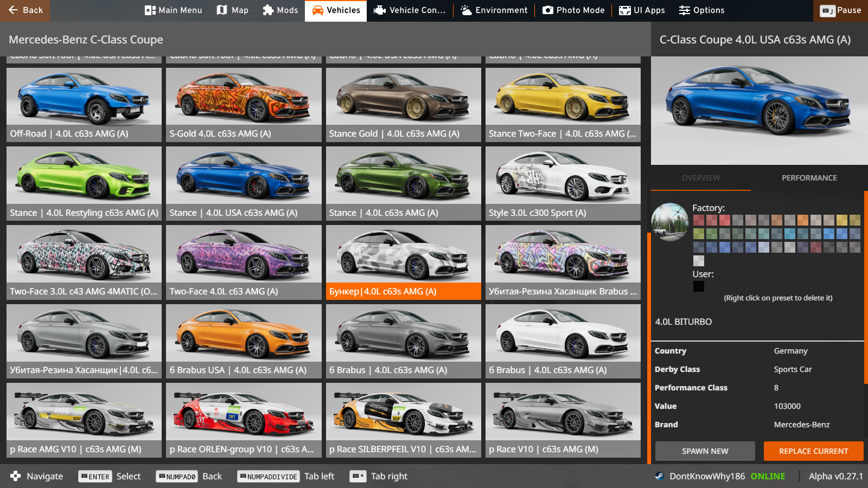Switch to the Performance tab
This screenshot has width=868, height=488.
(809, 178)
